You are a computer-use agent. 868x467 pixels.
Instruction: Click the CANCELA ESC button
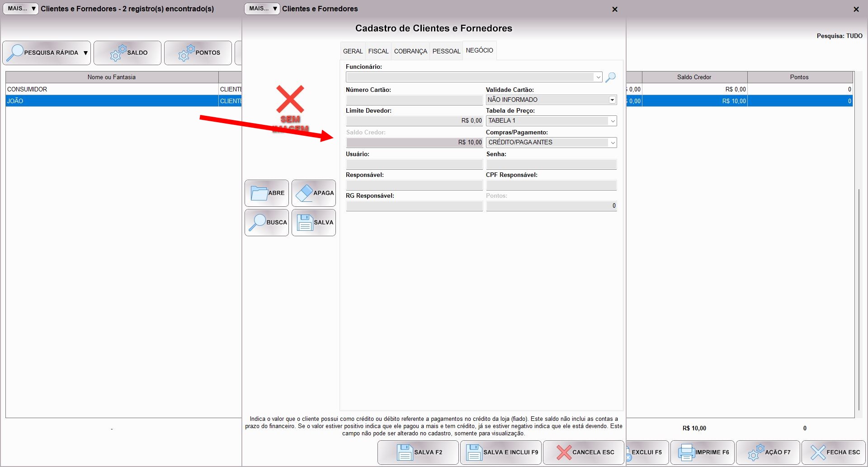(584, 452)
